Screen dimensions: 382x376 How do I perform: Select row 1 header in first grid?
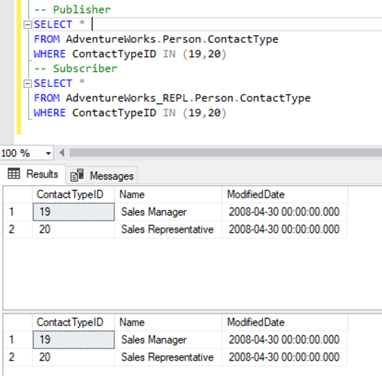point(18,212)
